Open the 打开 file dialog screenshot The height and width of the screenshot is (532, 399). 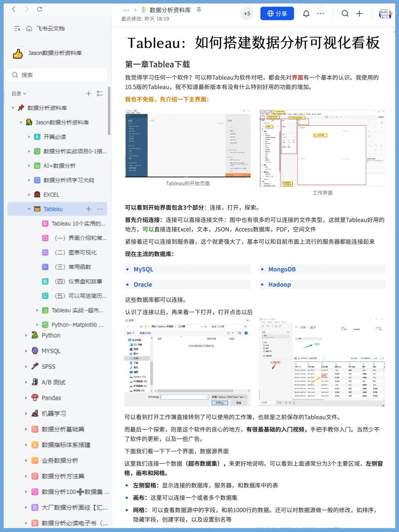(x=187, y=362)
